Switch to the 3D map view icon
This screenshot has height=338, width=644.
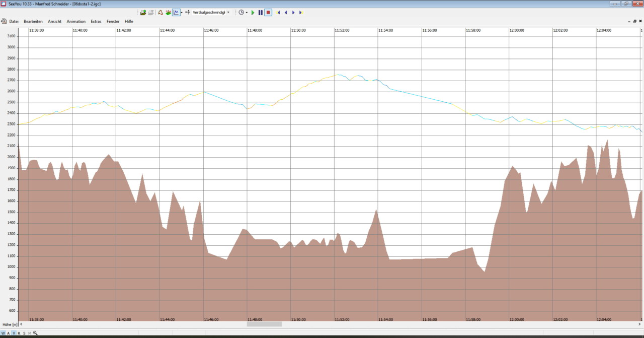(x=169, y=12)
